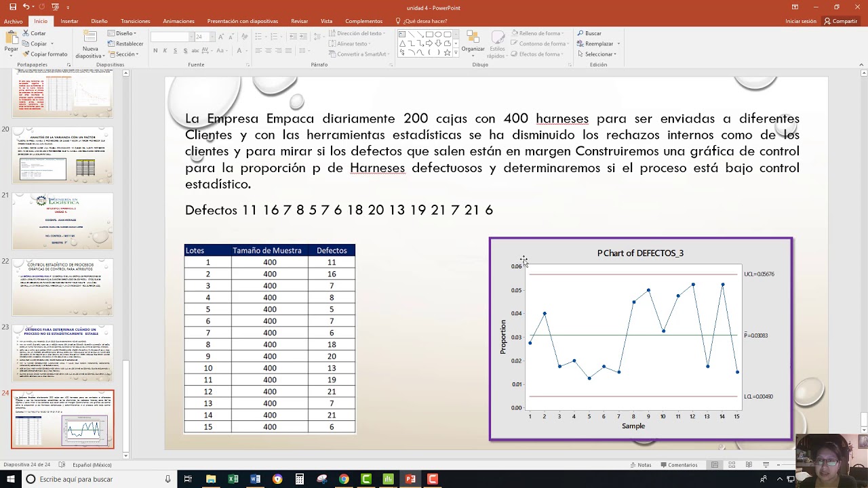Switch to Normal view icon in status bar
868x488 pixels.
pos(715,465)
